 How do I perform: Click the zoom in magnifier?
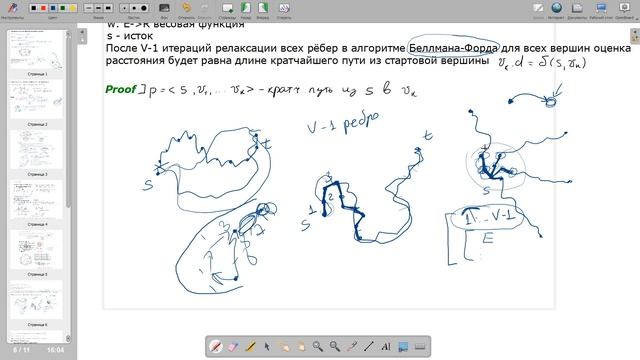(x=318, y=347)
